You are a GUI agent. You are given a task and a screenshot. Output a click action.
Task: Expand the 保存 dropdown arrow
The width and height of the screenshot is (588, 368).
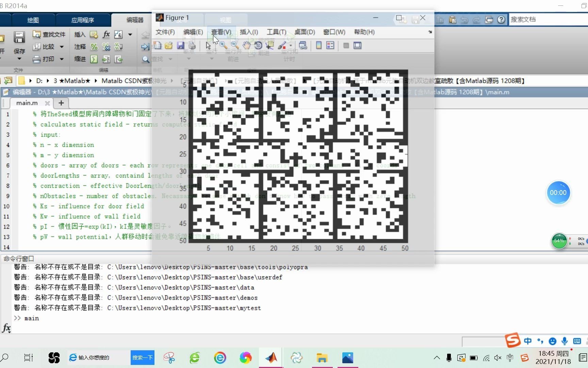click(x=19, y=59)
